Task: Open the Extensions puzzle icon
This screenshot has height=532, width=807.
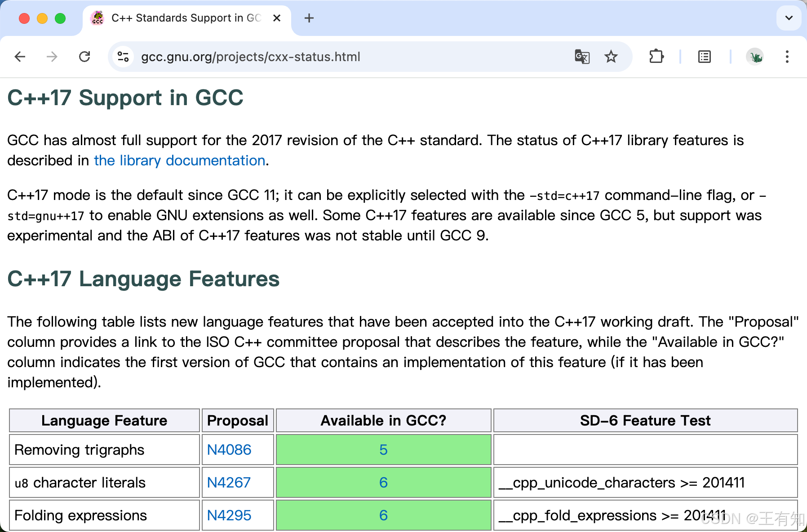Action: click(x=656, y=57)
